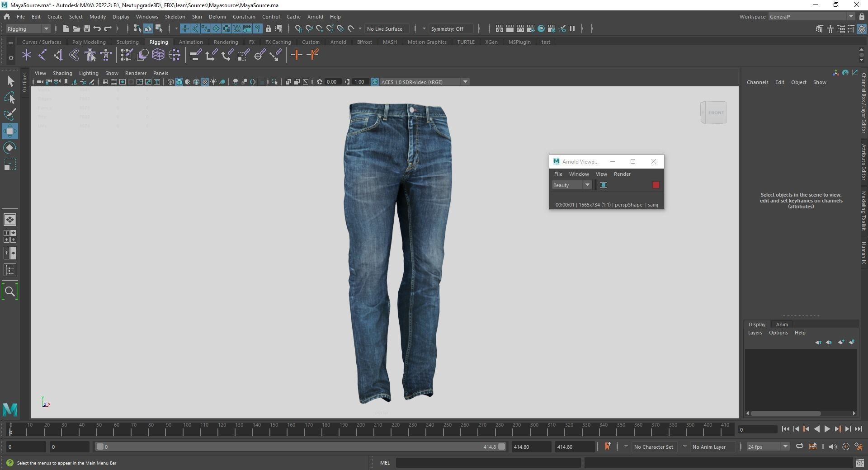Click the Arnold render region icon
The width and height of the screenshot is (868, 470).
coord(604,185)
